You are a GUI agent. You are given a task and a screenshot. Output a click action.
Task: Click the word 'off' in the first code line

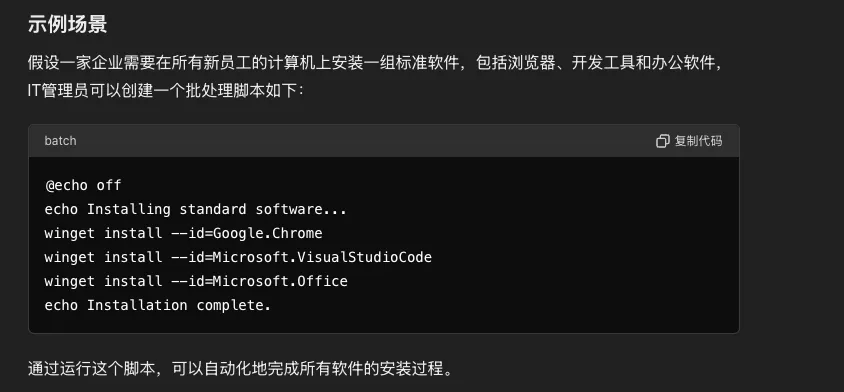(109, 185)
